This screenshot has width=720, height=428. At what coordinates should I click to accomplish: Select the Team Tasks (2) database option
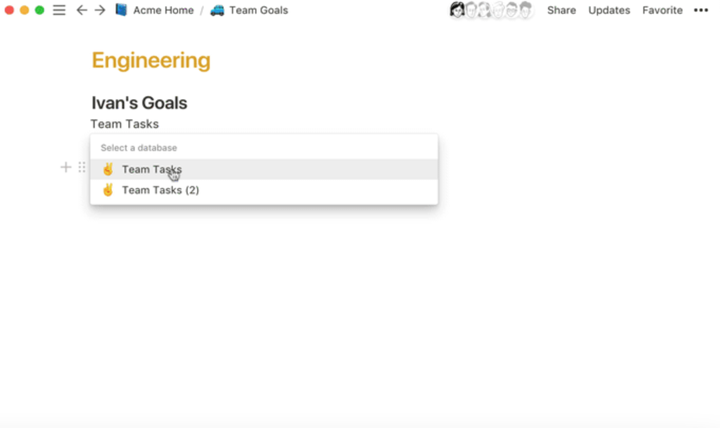(160, 190)
